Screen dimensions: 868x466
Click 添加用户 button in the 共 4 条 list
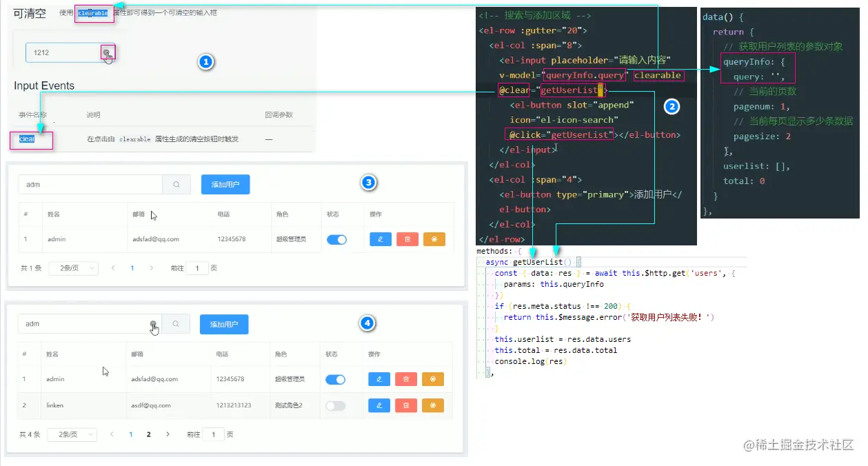(224, 324)
